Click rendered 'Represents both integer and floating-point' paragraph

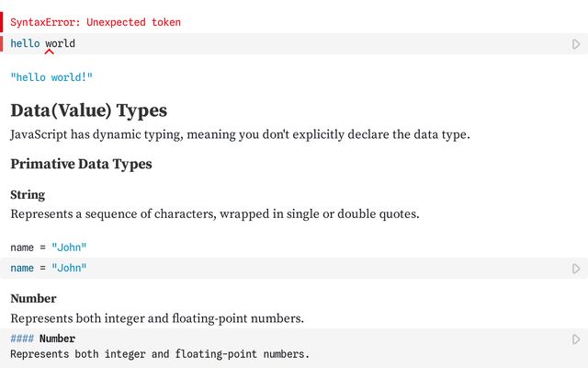coord(157,318)
